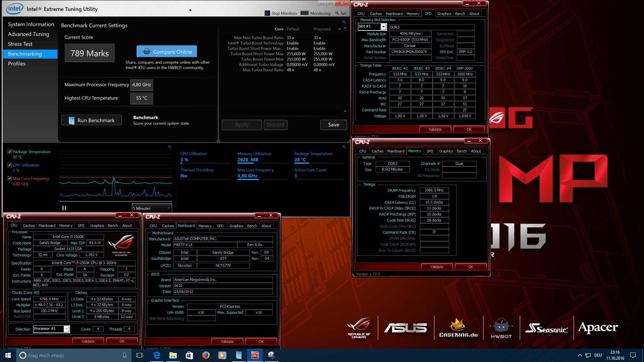The height and width of the screenshot is (362, 644).
Task: Open the media player taskbar icon
Action: point(222,355)
